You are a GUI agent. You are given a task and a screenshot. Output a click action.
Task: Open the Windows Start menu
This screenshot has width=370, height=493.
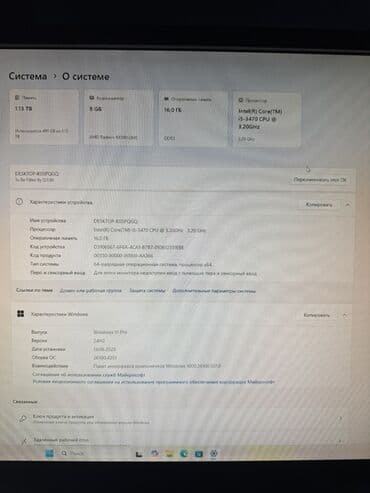[49, 453]
